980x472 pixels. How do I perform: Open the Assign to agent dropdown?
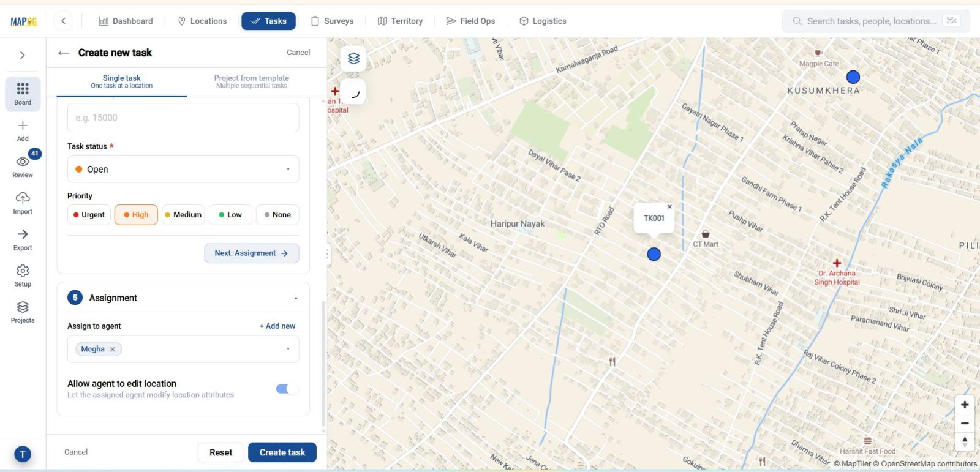point(183,349)
